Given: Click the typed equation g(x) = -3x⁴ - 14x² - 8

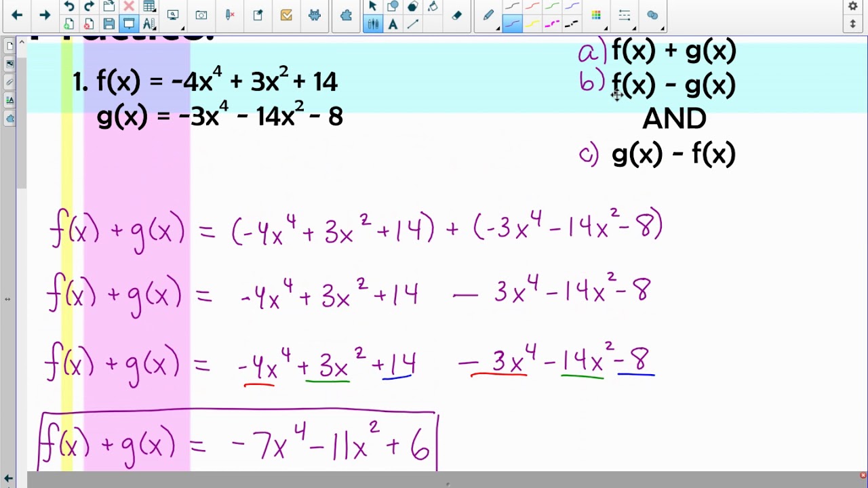Looking at the screenshot, I should [220, 116].
